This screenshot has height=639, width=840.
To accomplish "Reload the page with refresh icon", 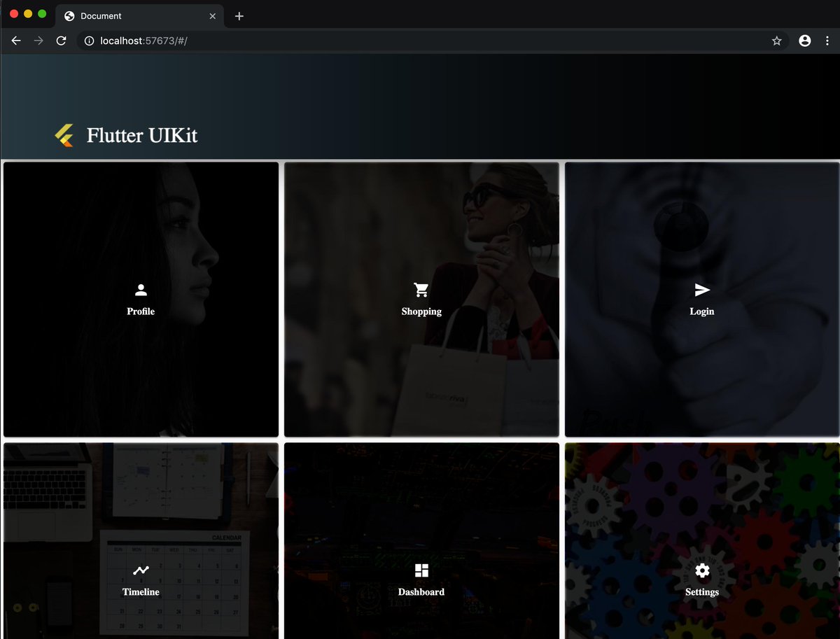I will [61, 41].
